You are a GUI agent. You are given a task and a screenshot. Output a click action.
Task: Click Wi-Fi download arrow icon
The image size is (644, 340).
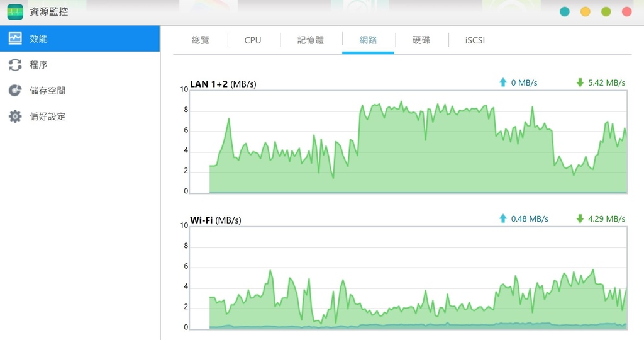[580, 218]
